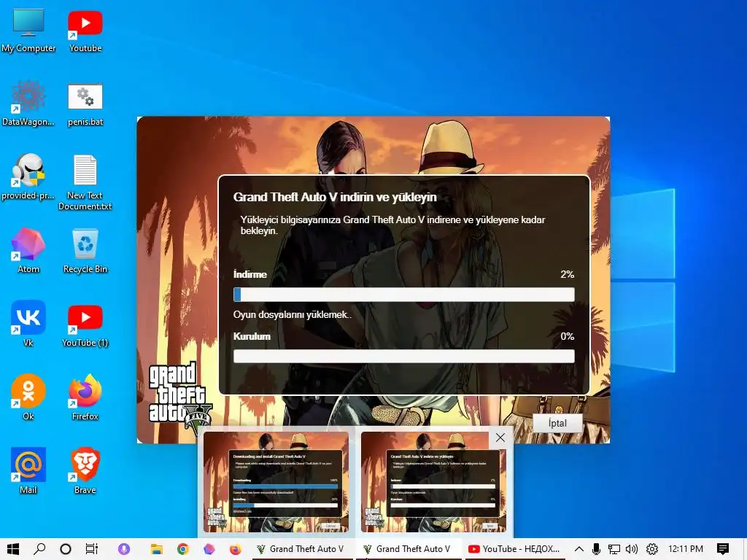The image size is (747, 560).
Task: Click the İptal cancel button
Action: [x=557, y=423]
